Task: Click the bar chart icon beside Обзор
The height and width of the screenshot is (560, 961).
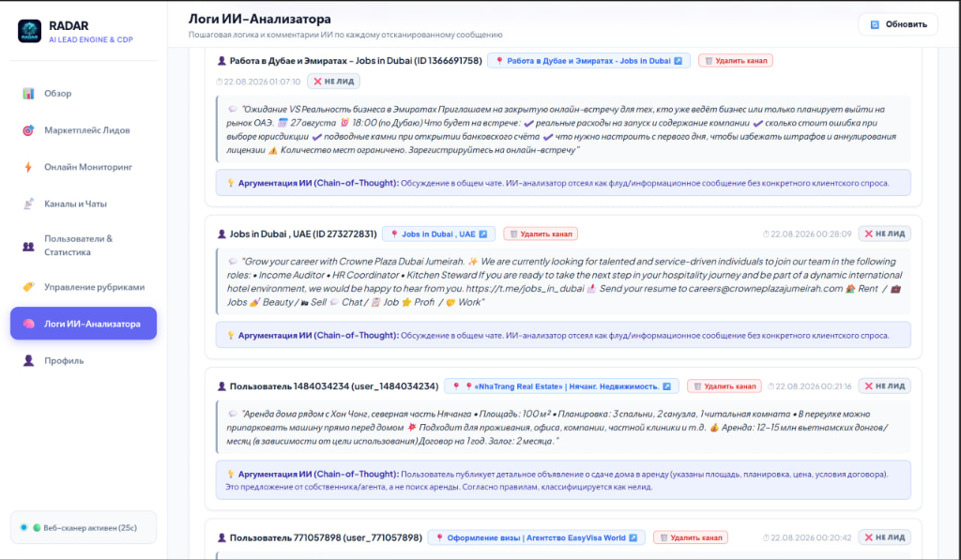Action: (x=28, y=93)
